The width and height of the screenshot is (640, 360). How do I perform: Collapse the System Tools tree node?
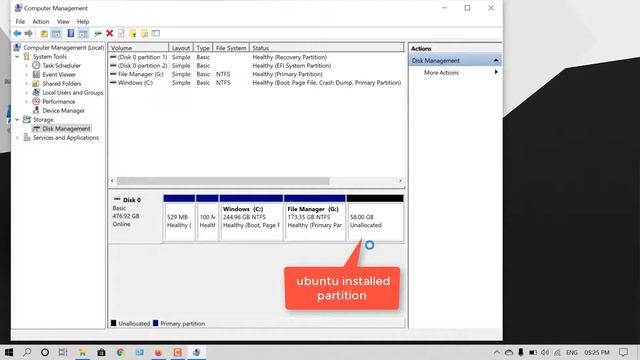tap(17, 57)
